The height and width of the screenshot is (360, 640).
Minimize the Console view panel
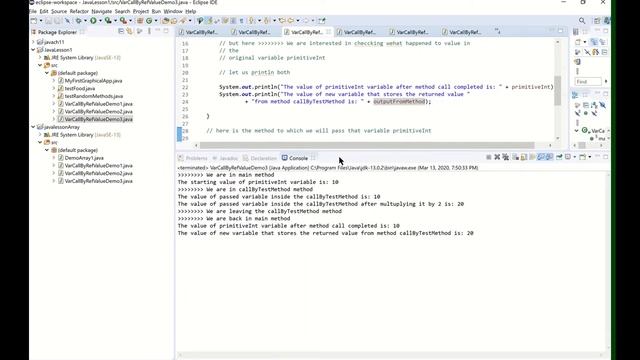(x=598, y=157)
